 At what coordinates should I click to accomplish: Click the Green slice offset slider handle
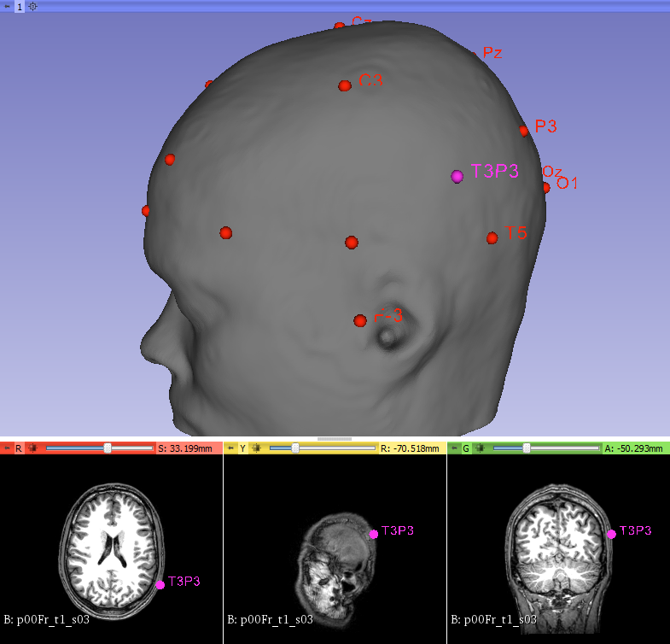(527, 448)
